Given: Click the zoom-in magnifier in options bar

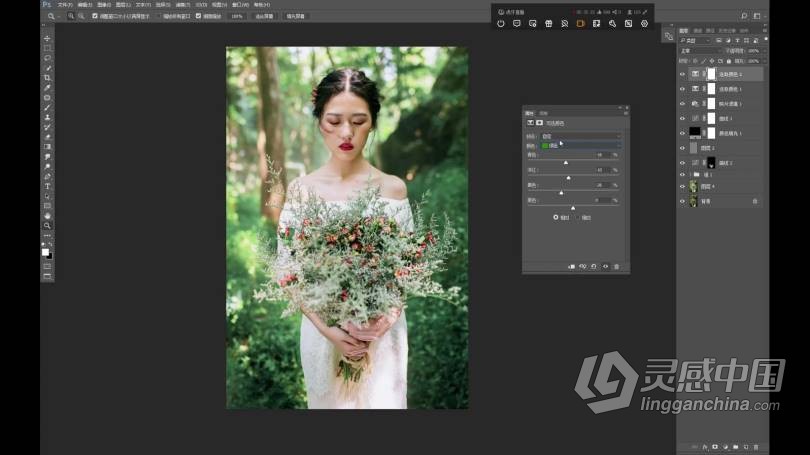Looking at the screenshot, I should click(x=71, y=16).
